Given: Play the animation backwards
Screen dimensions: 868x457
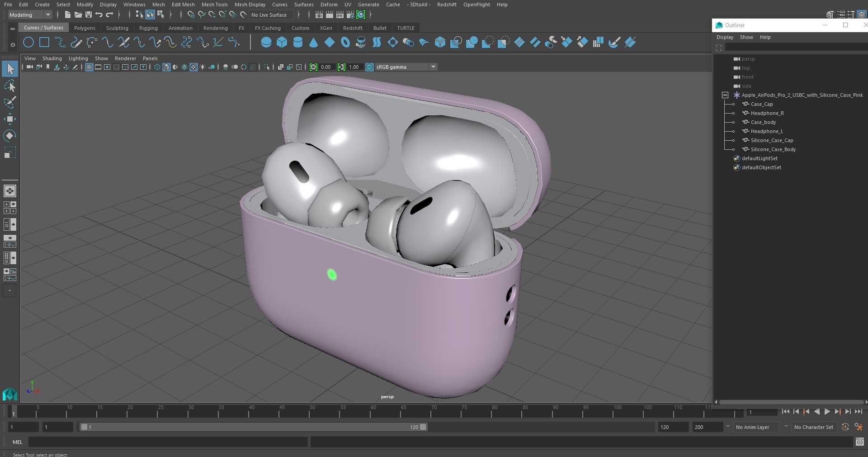Looking at the screenshot, I should (x=816, y=412).
